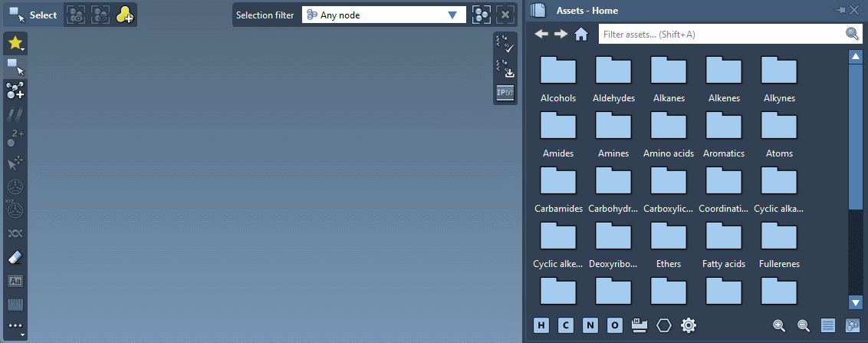This screenshot has width=868, height=343.
Task: Toggle the selection filter molecule button
Action: pyautogui.click(x=481, y=15)
